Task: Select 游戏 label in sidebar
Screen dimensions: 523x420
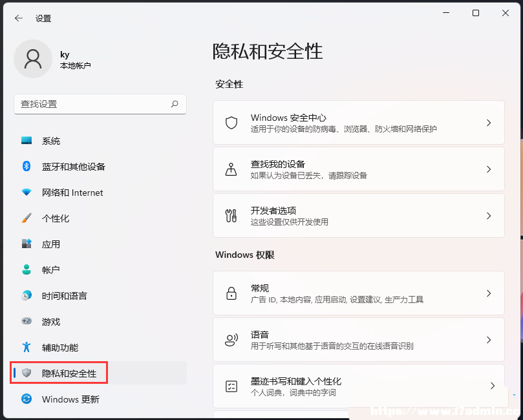Action: [x=51, y=321]
